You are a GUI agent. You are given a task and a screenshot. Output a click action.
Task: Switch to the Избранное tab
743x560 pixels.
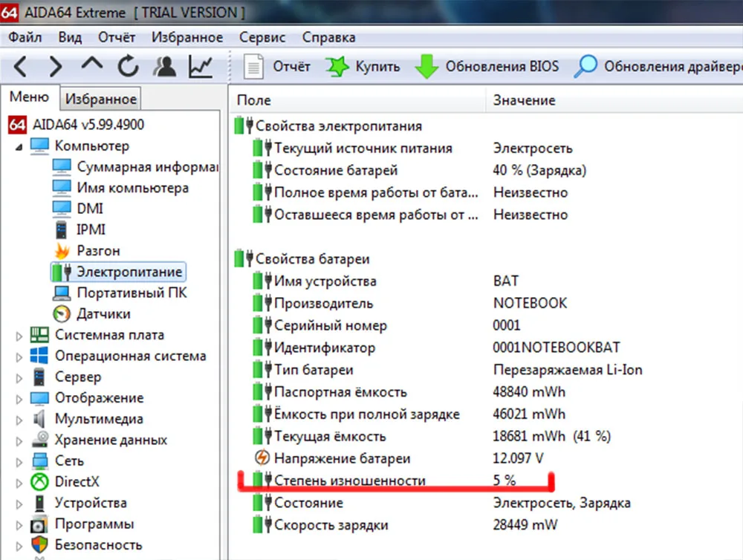click(100, 99)
